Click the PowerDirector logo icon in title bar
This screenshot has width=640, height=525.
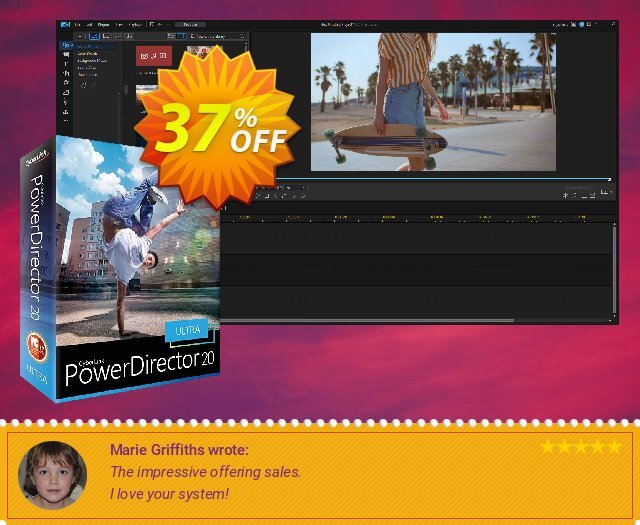pyautogui.click(x=65, y=24)
